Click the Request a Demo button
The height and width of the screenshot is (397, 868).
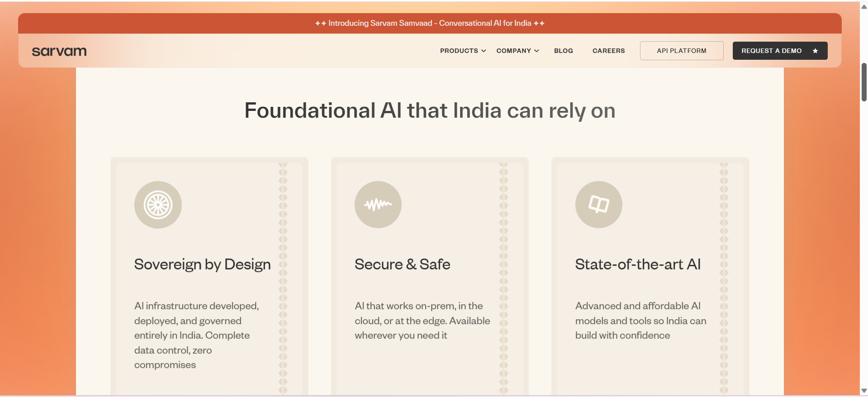tap(780, 51)
